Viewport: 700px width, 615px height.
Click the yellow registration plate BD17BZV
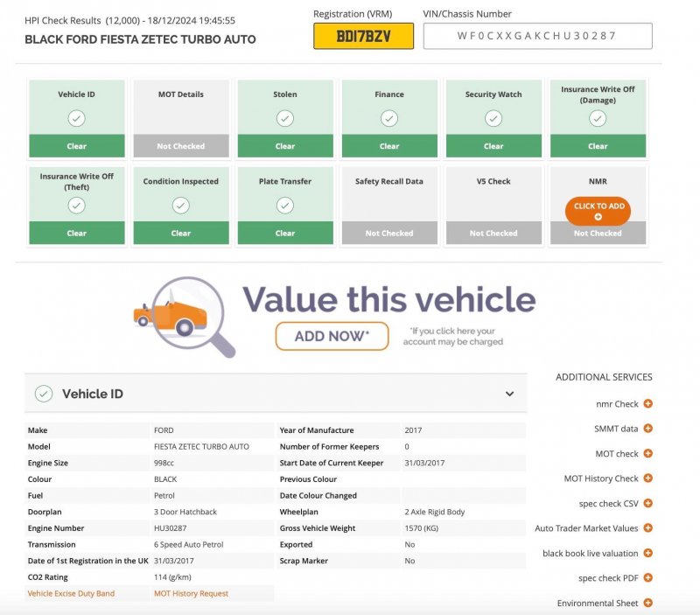tap(363, 36)
